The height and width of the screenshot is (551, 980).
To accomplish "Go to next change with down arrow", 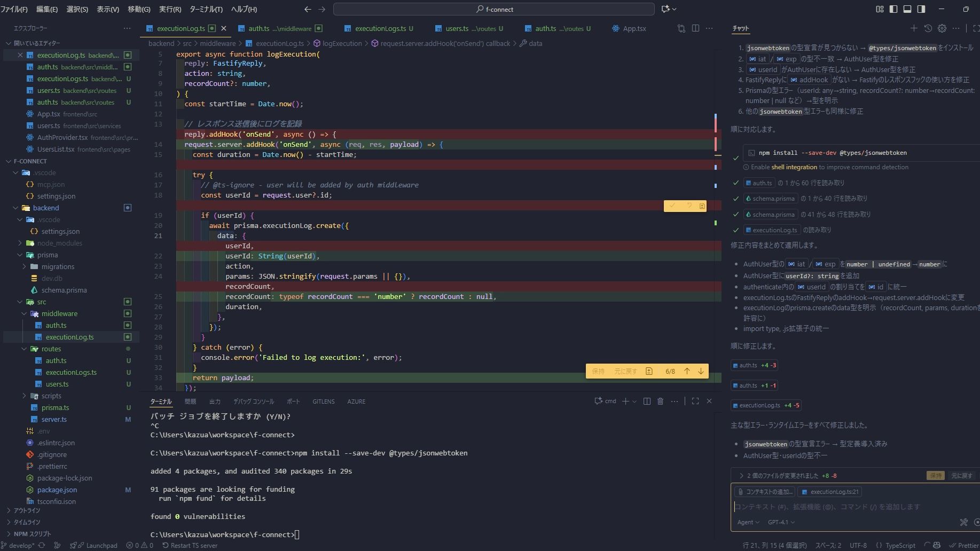I will point(701,371).
